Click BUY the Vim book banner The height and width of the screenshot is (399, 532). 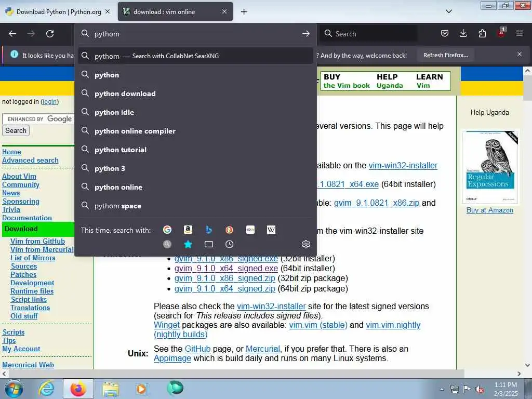(x=347, y=81)
